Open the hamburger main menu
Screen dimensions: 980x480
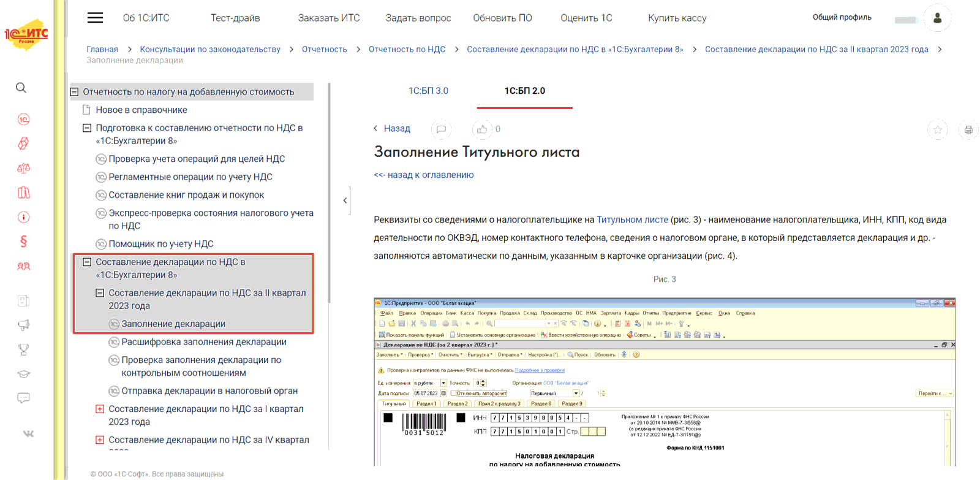[95, 18]
